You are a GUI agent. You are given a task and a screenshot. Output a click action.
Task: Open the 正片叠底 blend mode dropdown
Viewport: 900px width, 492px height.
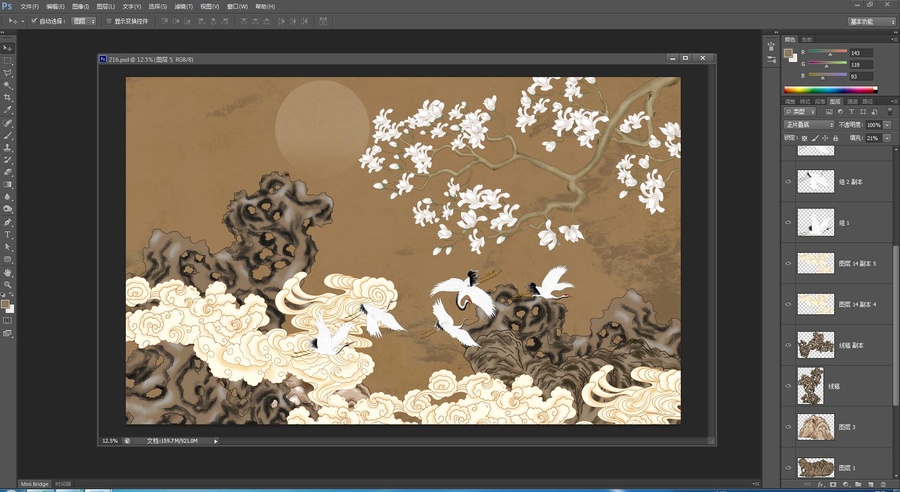[809, 125]
